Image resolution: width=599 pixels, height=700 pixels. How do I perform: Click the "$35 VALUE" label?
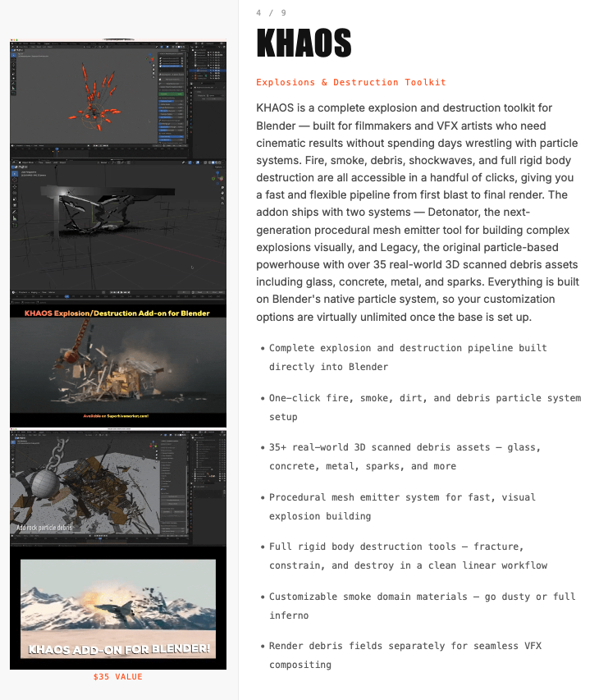pos(118,677)
